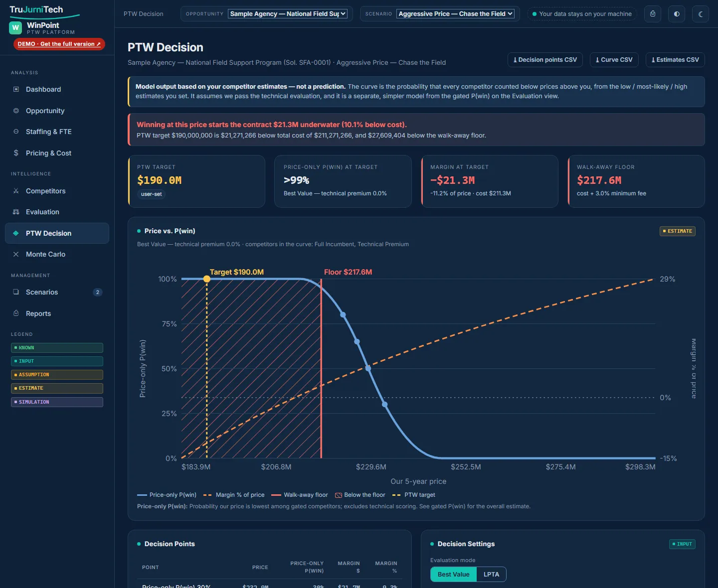Click the PTW Decision diamond icon
Image resolution: width=718 pixels, height=588 pixels.
pos(16,233)
